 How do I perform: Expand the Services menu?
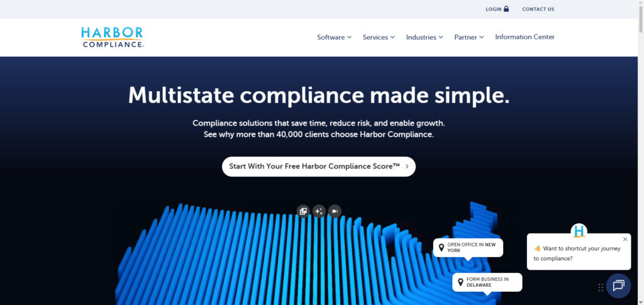click(x=379, y=37)
